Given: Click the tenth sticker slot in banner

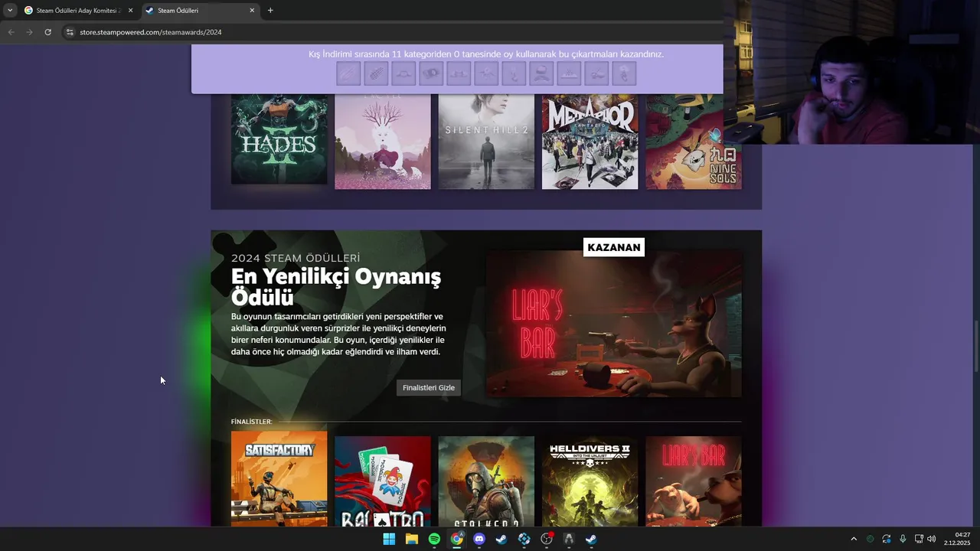Looking at the screenshot, I should pos(596,73).
